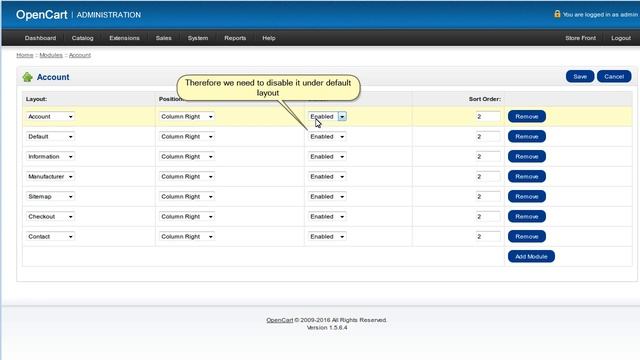Open position dropdown in Manufacturer row
This screenshot has width=640, height=360.
pyautogui.click(x=187, y=176)
